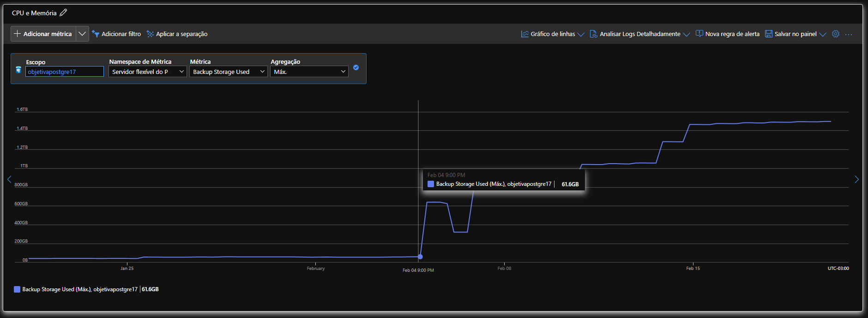Click the objetivapostgre17 scope input field
The image size is (868, 318).
(65, 72)
